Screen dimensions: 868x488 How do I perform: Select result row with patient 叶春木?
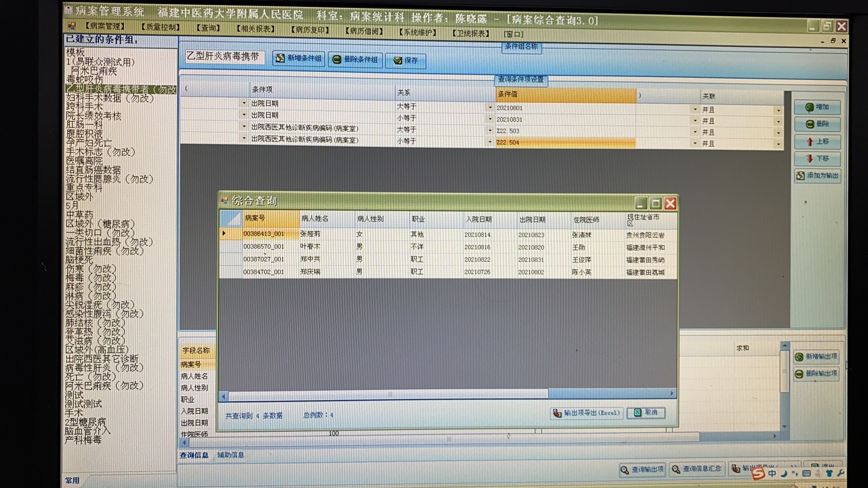(311, 247)
